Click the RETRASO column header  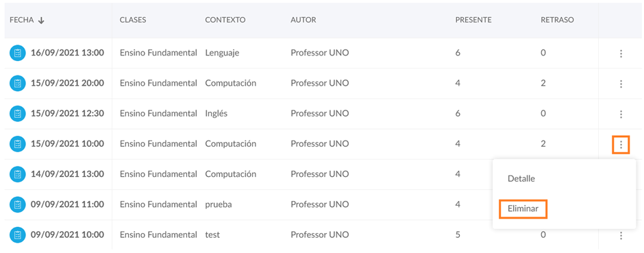[x=558, y=20]
